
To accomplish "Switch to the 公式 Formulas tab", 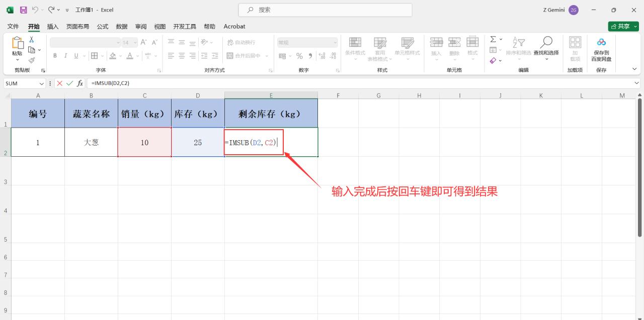I will tap(103, 26).
